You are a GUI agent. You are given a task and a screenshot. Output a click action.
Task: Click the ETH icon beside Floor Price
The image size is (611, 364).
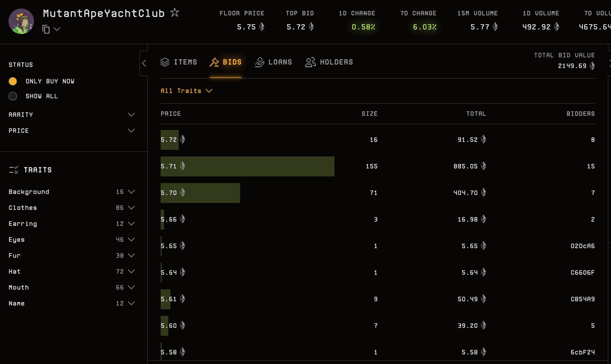262,27
